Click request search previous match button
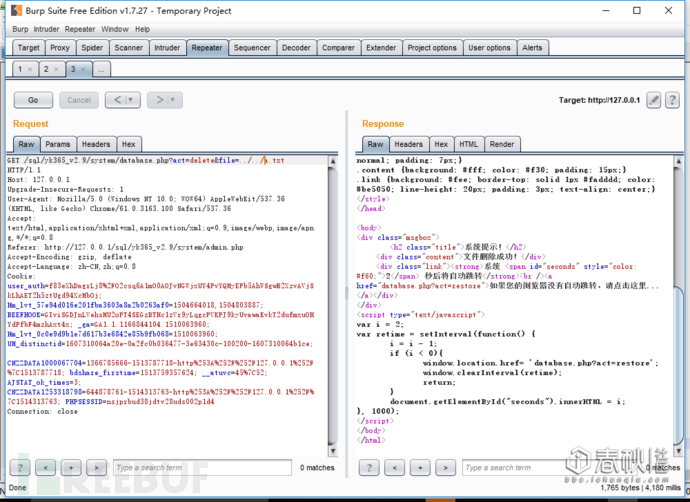 (45, 468)
